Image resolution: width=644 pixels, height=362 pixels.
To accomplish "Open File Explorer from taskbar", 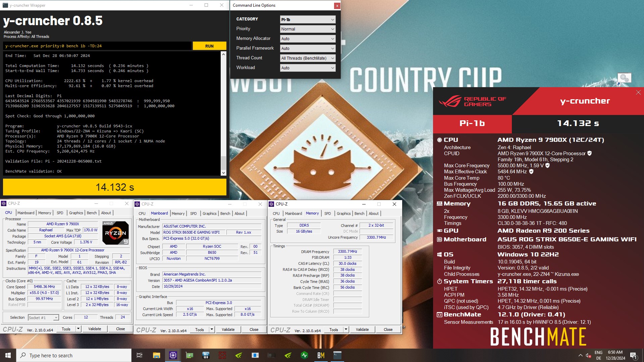I will (156, 355).
